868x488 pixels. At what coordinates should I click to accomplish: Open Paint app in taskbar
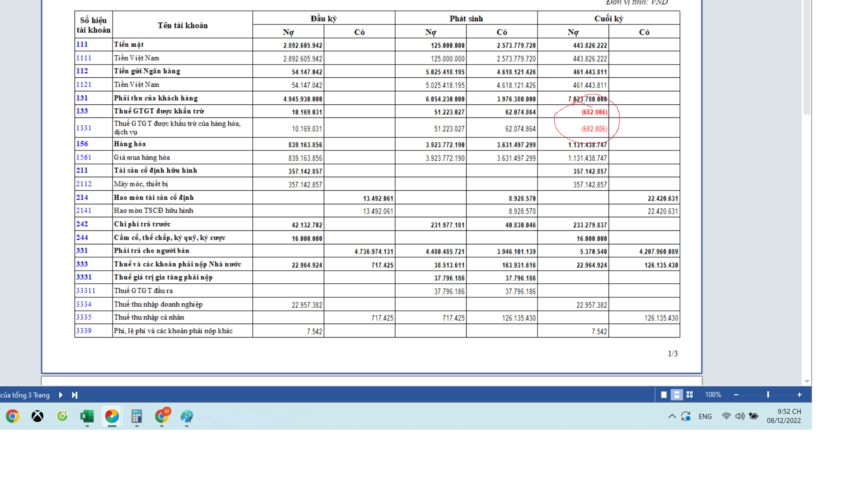coord(186,416)
